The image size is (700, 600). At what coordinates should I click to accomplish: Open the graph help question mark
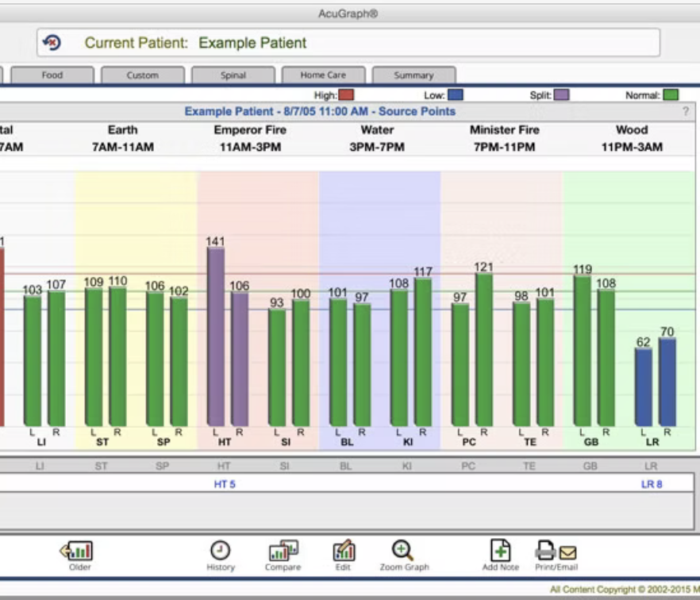point(685,111)
